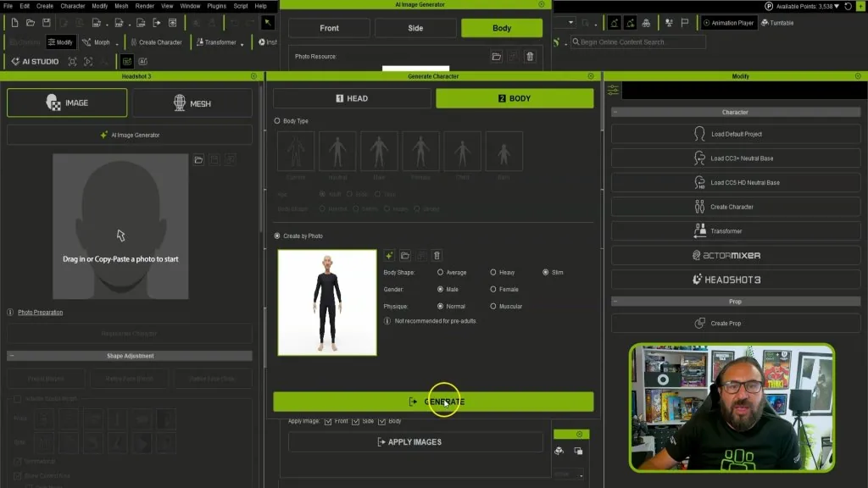Expand the Available Points dropdown arrow

(837, 6)
